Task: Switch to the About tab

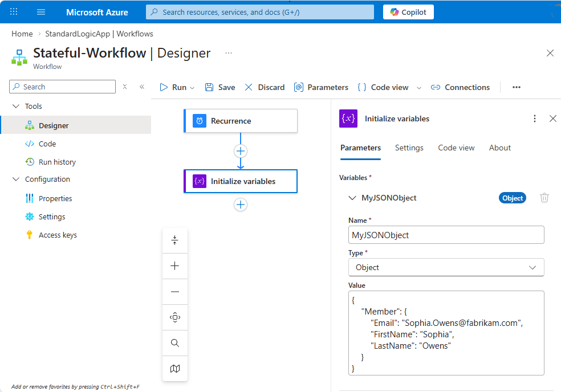Action: (500, 148)
